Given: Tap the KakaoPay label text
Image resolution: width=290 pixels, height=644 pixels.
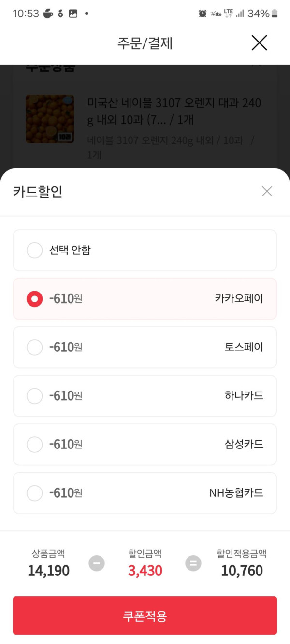Looking at the screenshot, I should coord(239,298).
